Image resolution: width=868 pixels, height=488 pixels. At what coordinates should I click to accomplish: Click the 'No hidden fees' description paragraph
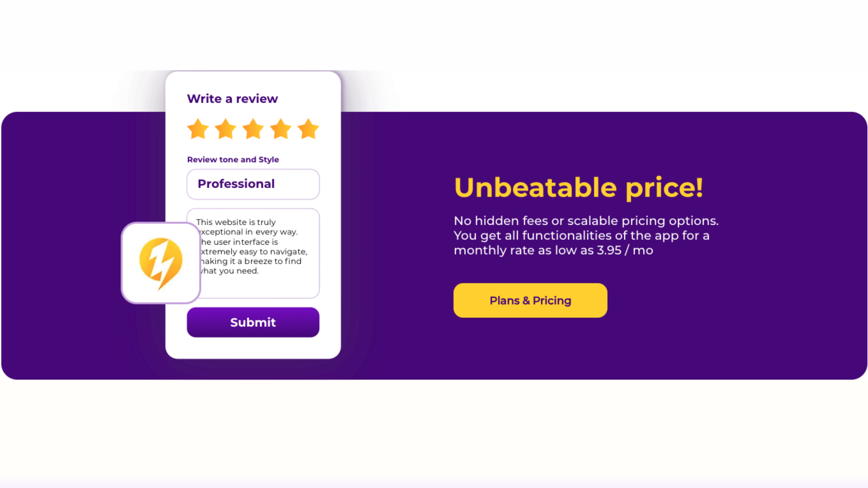(586, 236)
